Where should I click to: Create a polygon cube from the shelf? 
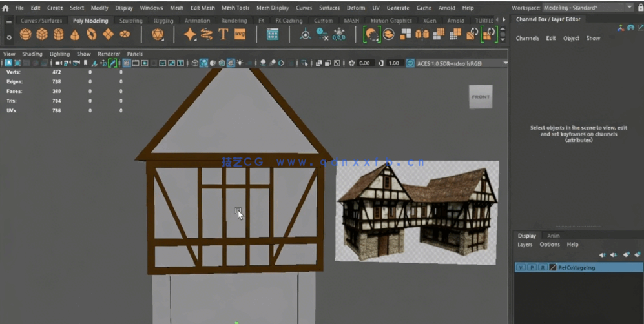click(x=42, y=34)
